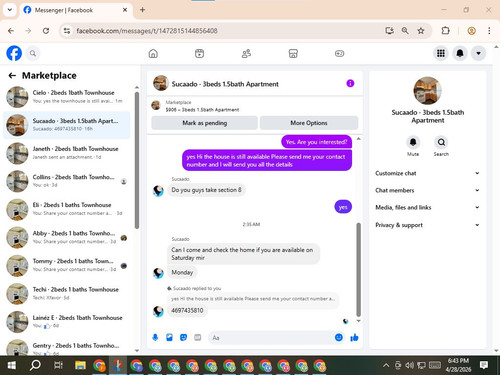Open the Friends icon in top navigation
The image size is (500, 375).
(246, 53)
